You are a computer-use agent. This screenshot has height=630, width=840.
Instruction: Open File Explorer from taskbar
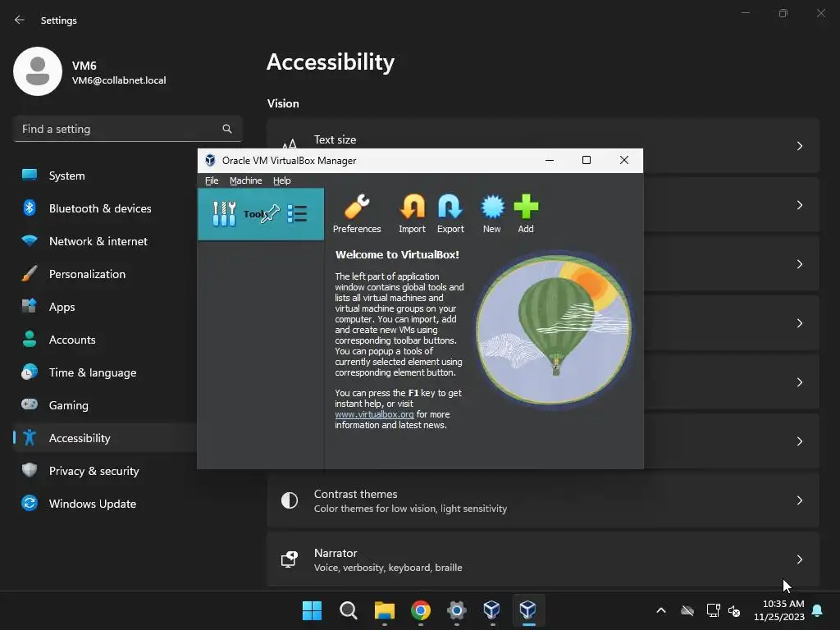point(384,610)
